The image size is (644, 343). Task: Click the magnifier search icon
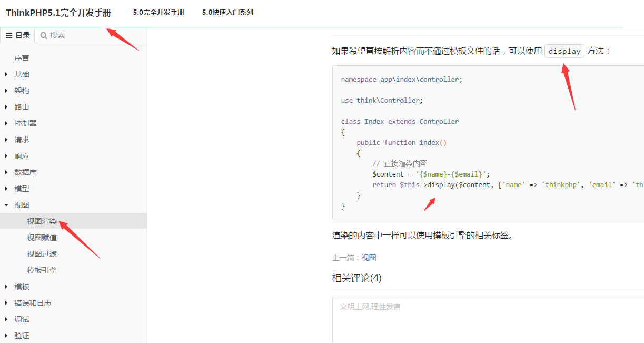[x=44, y=35]
